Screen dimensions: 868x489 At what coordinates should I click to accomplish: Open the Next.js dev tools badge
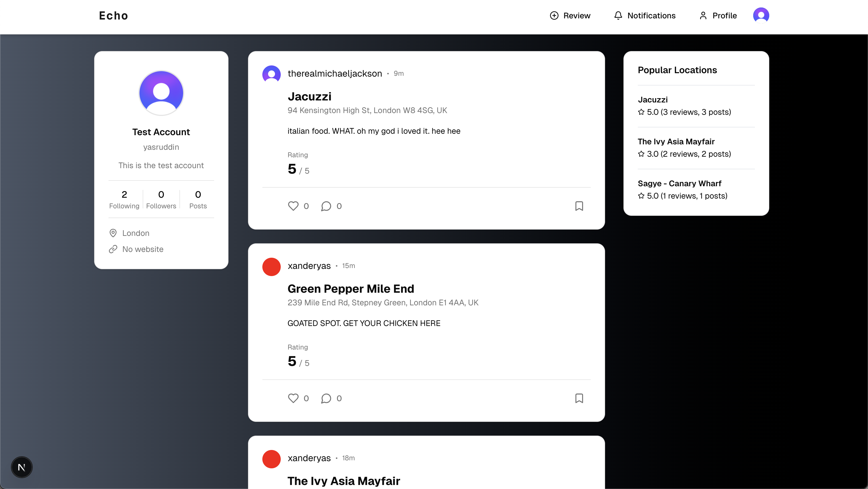click(22, 467)
